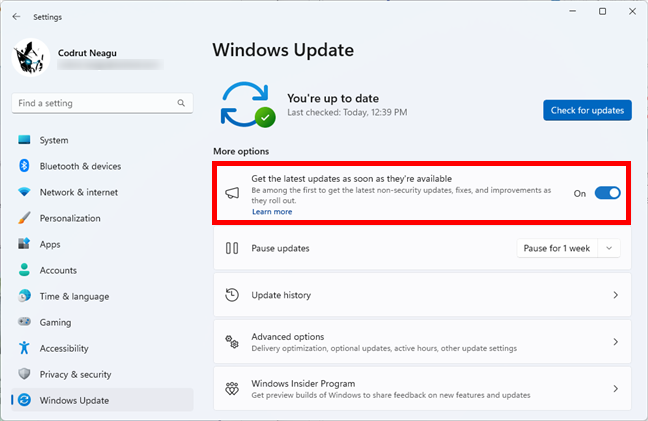Maximize the Settings window
Image resolution: width=648 pixels, height=421 pixels.
603,11
